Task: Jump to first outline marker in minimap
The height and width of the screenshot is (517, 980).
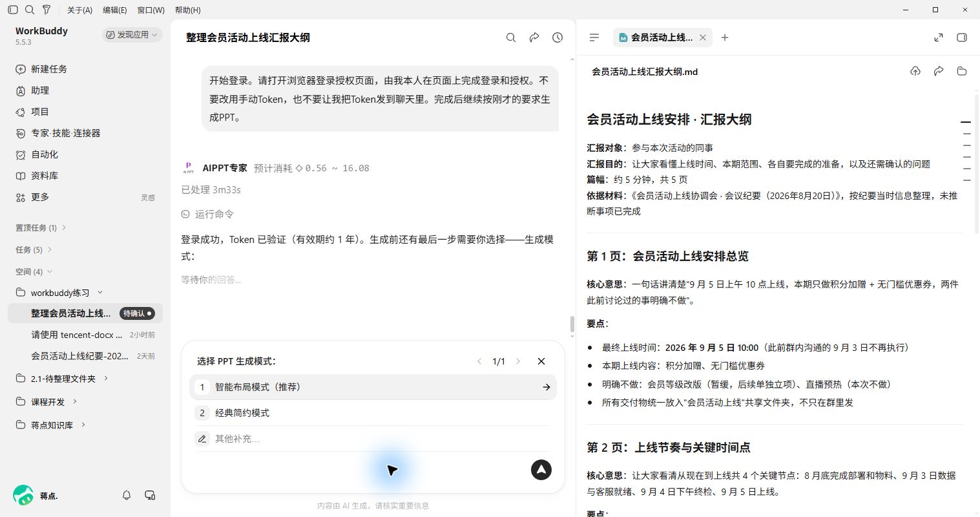Action: pyautogui.click(x=966, y=121)
